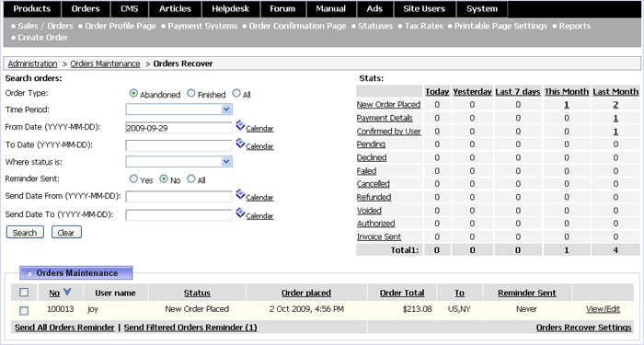Open the Products menu
Screen dimensions: 644x345
pyautogui.click(x=32, y=9)
